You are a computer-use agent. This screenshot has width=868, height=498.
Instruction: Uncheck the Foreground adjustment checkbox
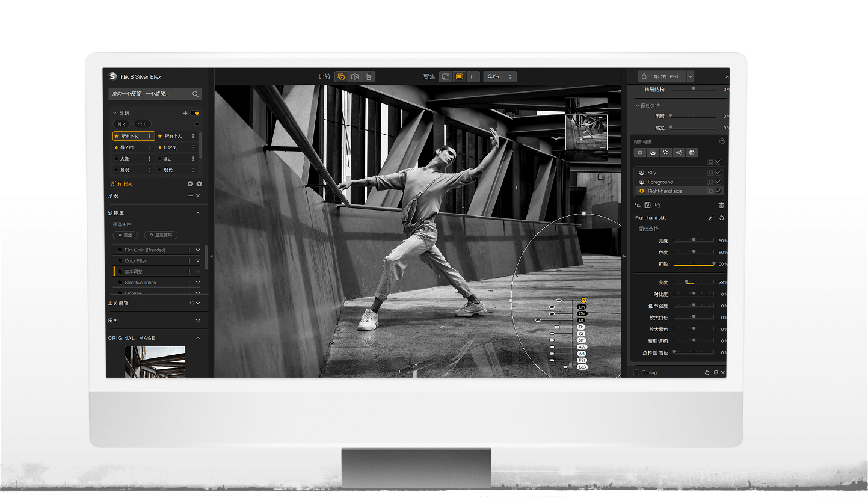[x=718, y=182]
